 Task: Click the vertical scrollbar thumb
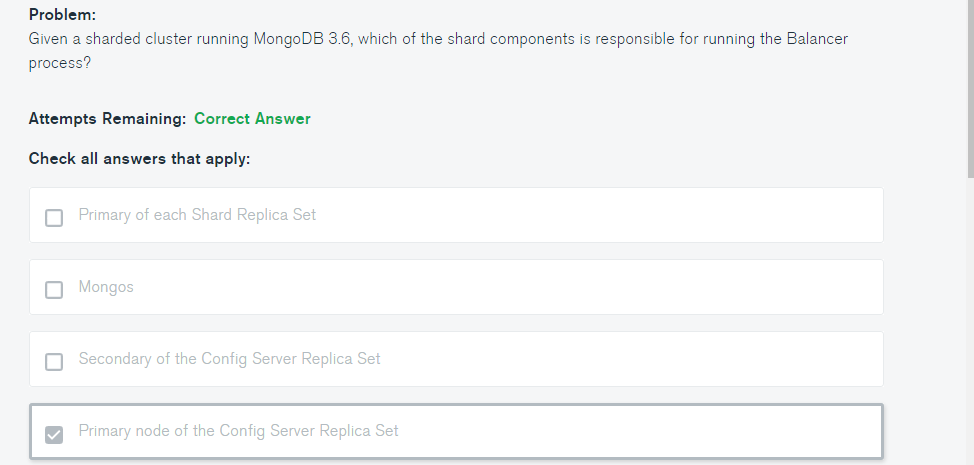(967, 80)
